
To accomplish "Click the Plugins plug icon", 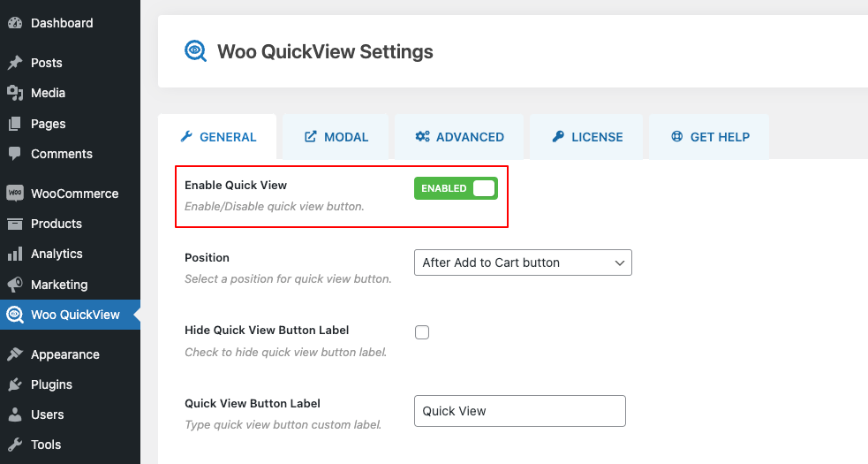I will (x=14, y=384).
